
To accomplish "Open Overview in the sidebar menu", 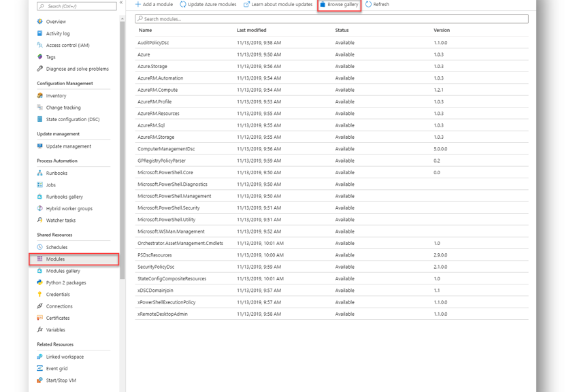I will (x=56, y=22).
